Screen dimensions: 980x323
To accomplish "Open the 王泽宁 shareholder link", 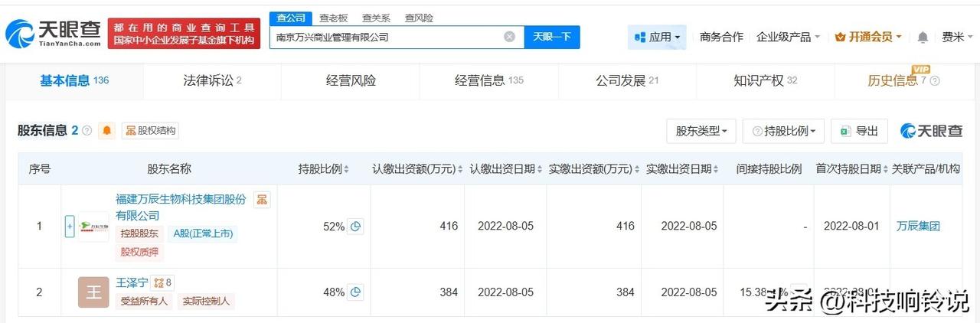I will pyautogui.click(x=132, y=282).
